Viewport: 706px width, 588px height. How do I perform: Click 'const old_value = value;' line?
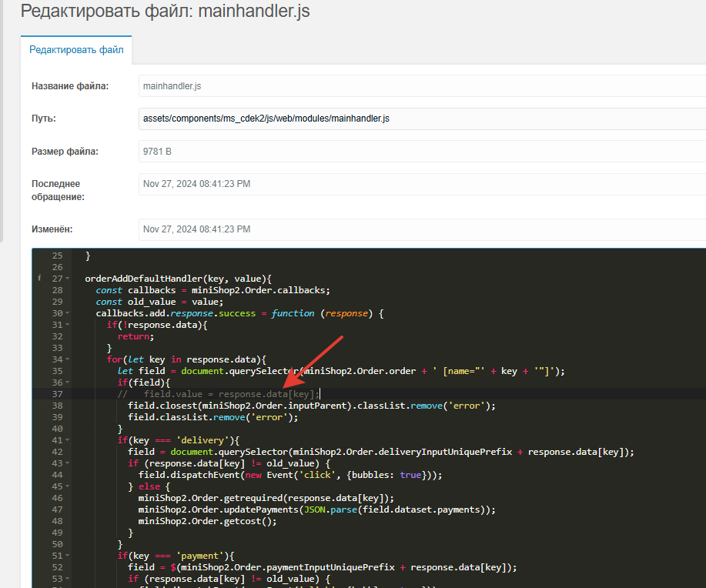coord(159,302)
